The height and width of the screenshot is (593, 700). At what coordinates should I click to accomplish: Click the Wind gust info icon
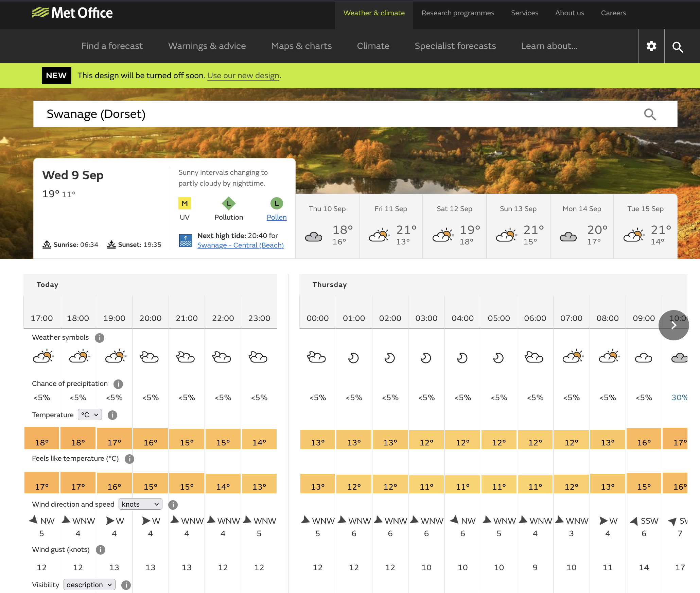pyautogui.click(x=100, y=550)
